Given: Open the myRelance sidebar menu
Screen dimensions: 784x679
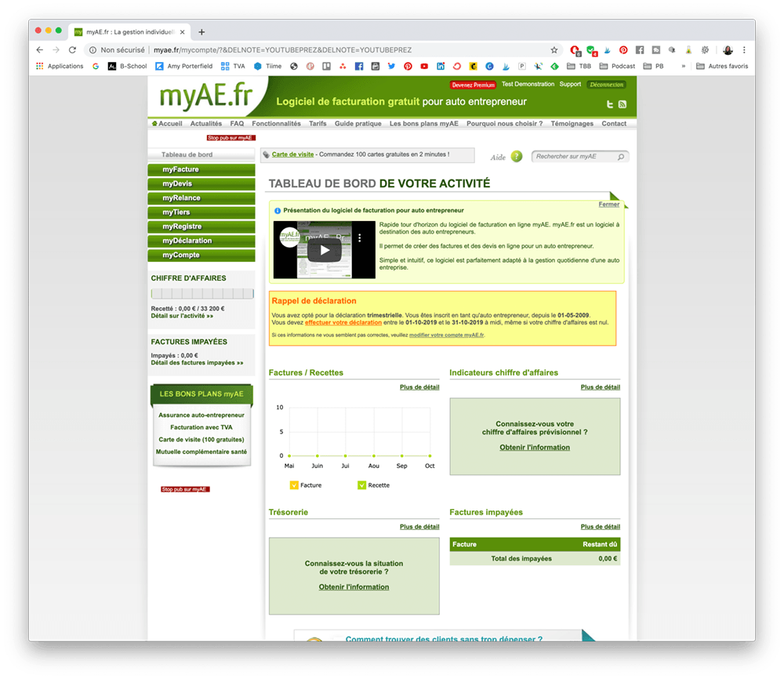Looking at the screenshot, I should 201,198.
